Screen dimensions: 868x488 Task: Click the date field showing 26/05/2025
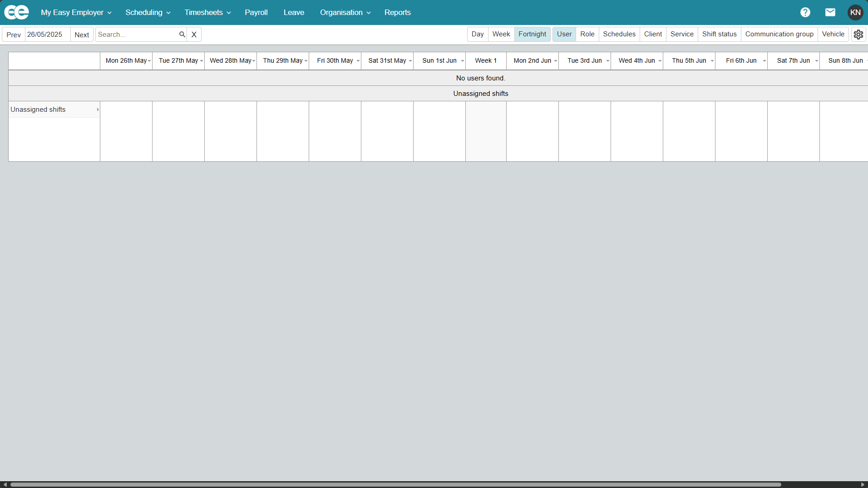coord(46,34)
